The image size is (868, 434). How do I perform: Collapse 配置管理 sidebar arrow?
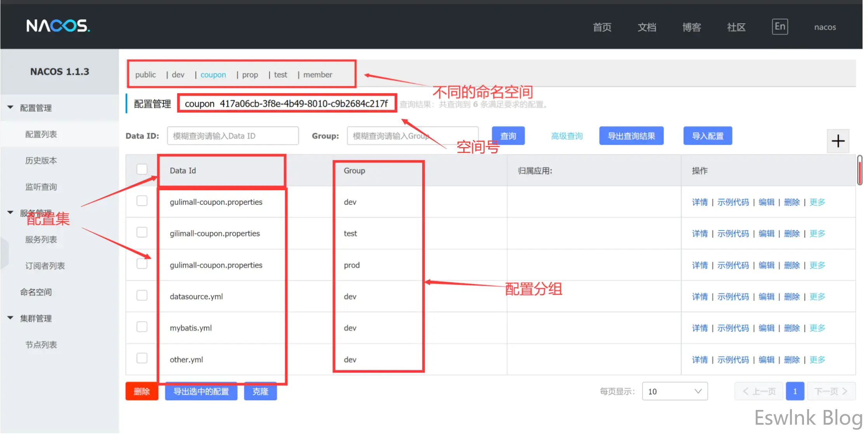[x=10, y=108]
